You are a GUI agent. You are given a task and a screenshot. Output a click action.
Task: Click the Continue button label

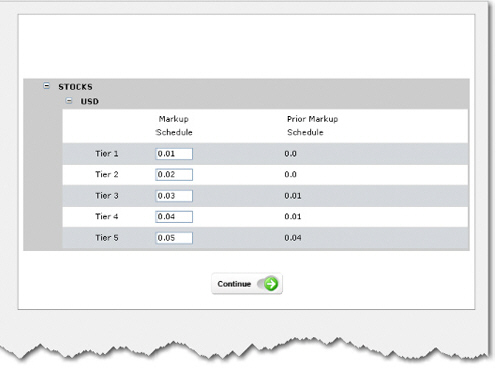[x=234, y=284]
